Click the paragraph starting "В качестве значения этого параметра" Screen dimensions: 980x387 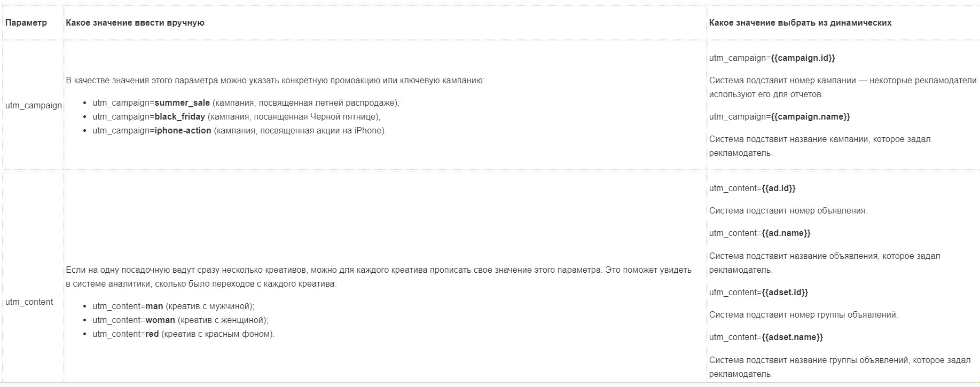[275, 81]
